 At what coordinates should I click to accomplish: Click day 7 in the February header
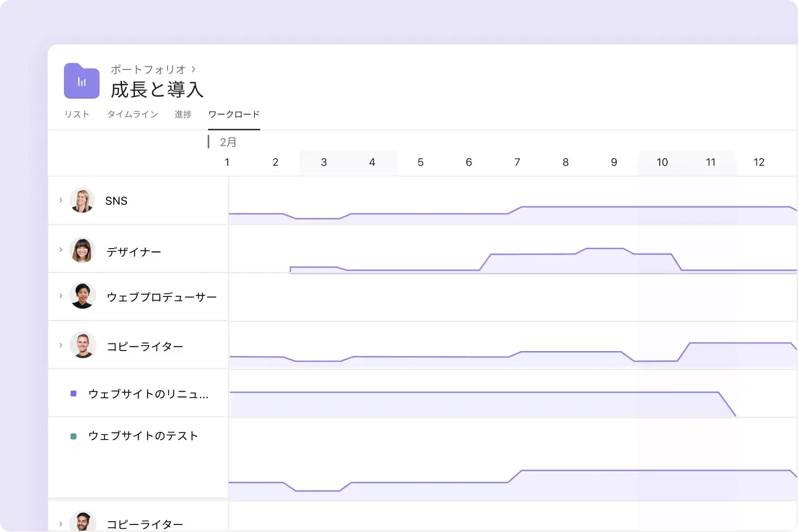[517, 162]
